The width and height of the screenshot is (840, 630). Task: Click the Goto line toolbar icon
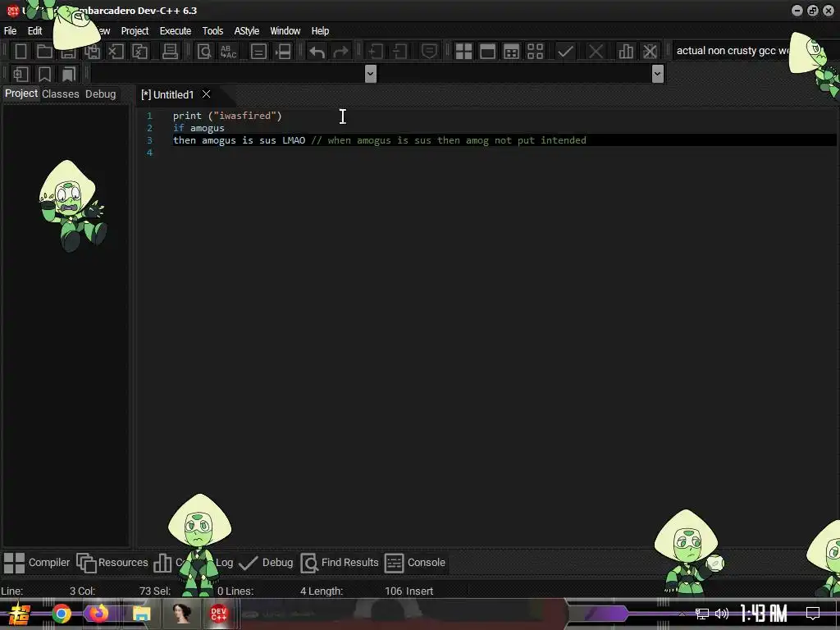tap(283, 52)
